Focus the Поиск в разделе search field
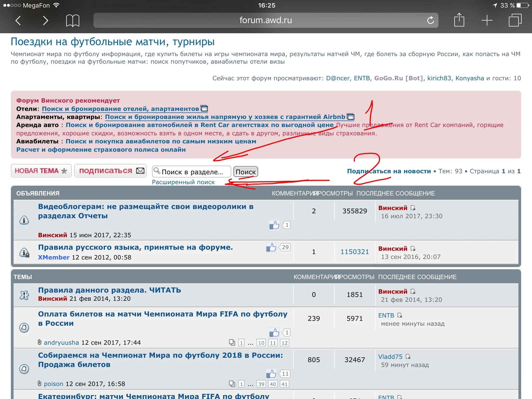 [x=192, y=172]
